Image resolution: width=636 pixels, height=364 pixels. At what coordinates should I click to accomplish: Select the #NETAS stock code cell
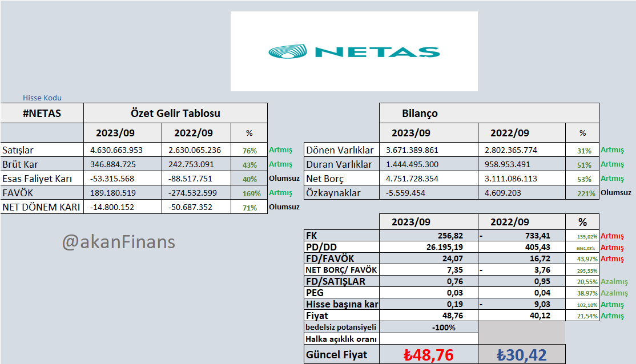(42, 113)
